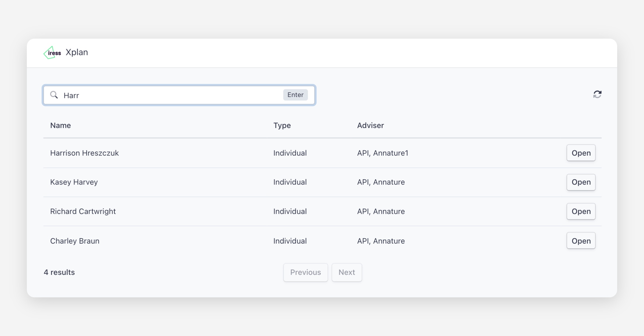Select the Richard Cartwright name cell
Image resolution: width=644 pixels, height=336 pixels.
point(83,211)
